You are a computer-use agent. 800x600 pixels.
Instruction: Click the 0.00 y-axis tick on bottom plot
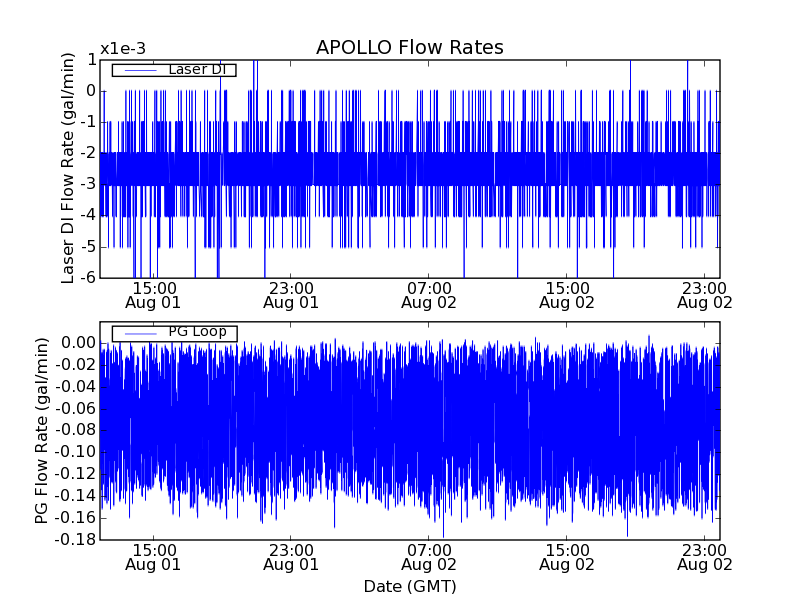coord(77,343)
